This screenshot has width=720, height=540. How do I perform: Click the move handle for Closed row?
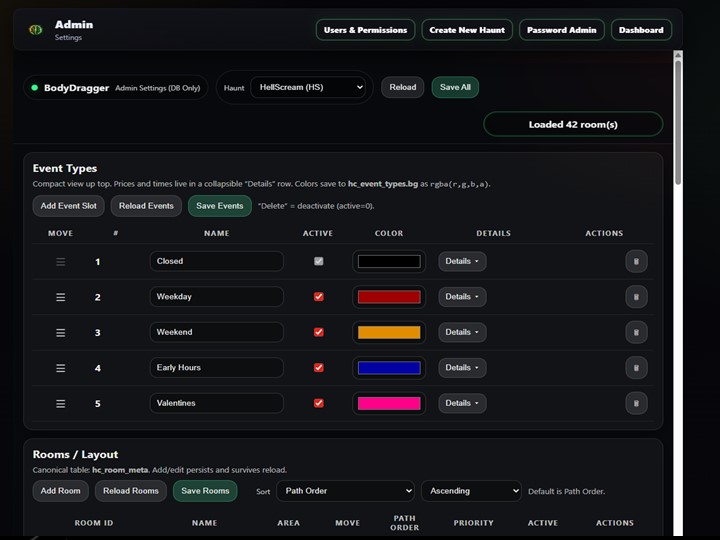click(61, 262)
